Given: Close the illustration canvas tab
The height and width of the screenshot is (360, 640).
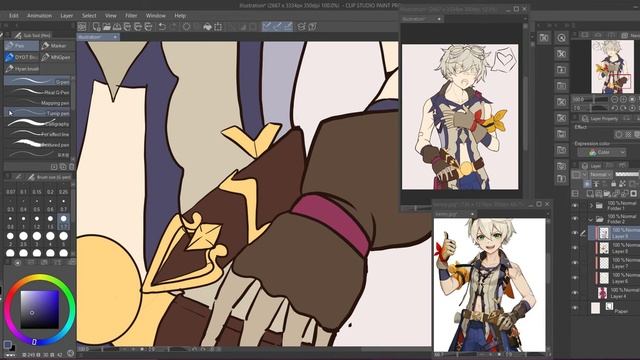Looking at the screenshot, I should pos(115,37).
